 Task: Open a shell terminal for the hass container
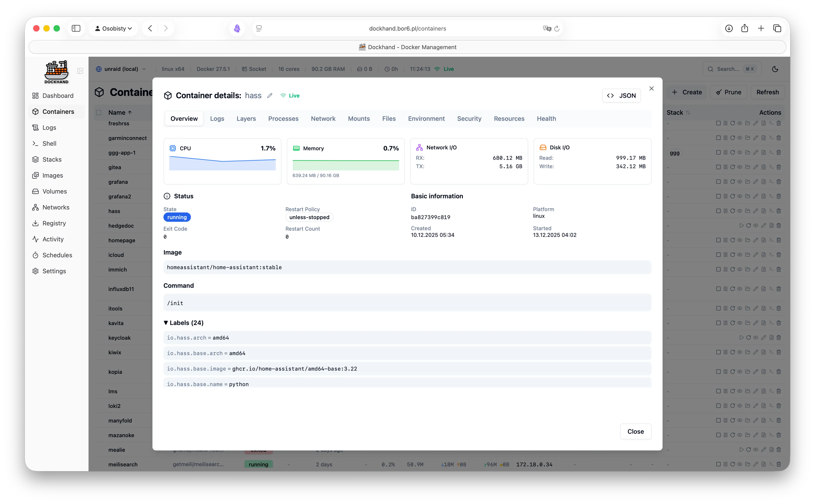(772, 211)
